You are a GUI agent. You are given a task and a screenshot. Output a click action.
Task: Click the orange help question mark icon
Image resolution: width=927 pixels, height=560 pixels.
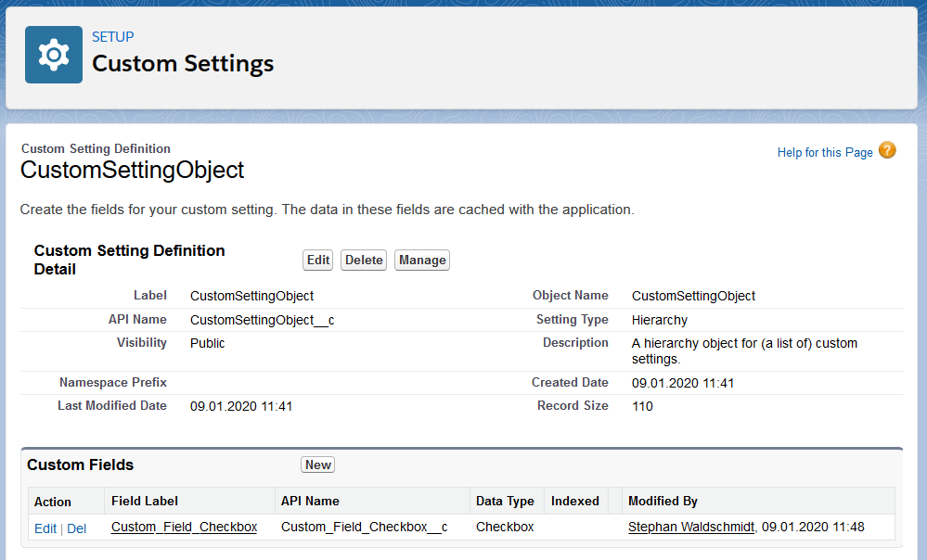(x=887, y=150)
